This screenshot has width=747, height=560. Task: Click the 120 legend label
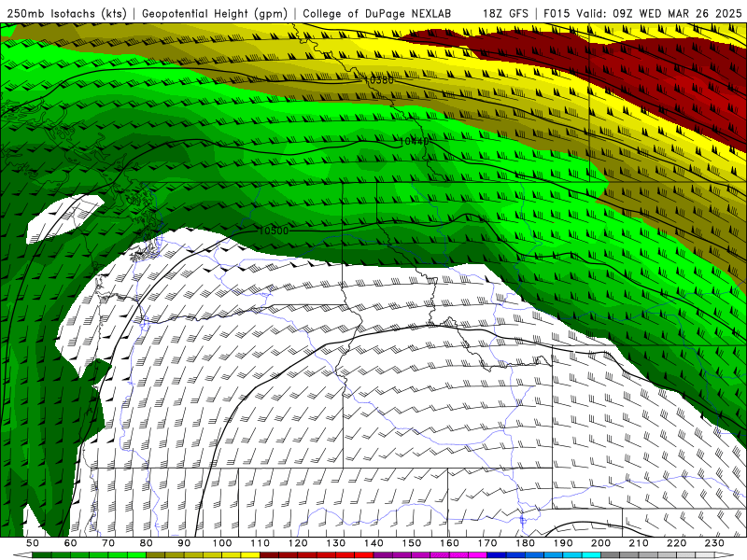pyautogui.click(x=298, y=543)
